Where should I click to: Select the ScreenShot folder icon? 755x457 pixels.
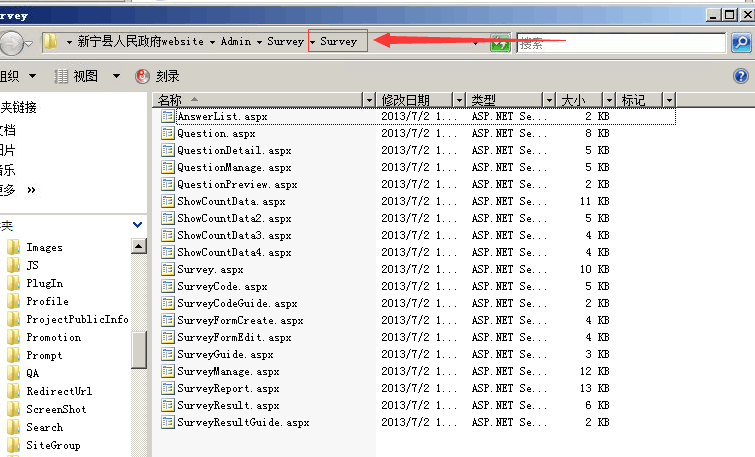13,409
